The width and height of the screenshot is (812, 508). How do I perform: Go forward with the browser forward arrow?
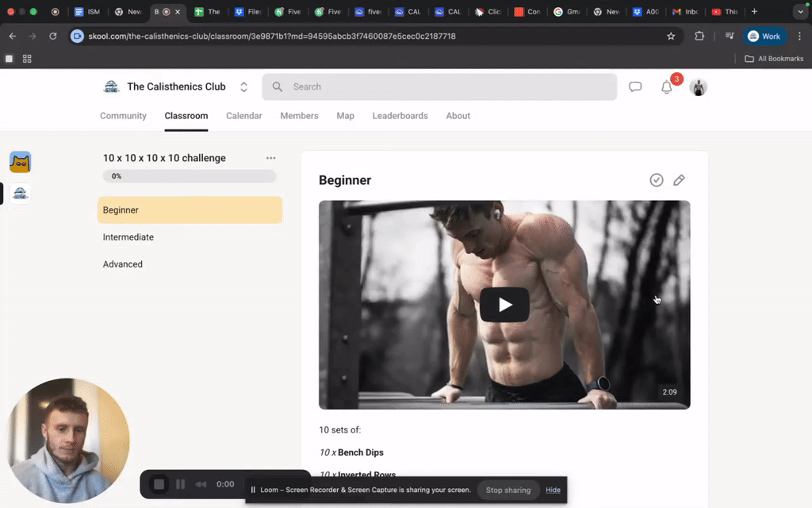click(x=33, y=37)
